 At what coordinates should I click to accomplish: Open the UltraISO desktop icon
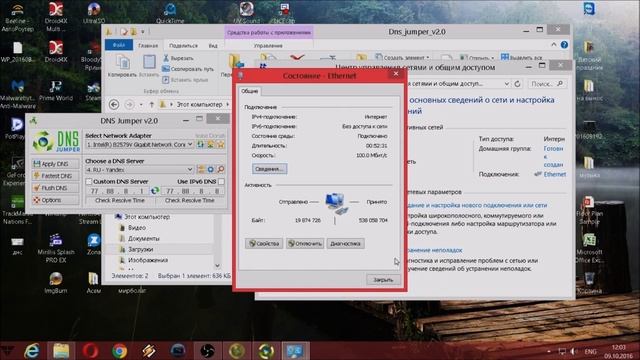click(94, 13)
